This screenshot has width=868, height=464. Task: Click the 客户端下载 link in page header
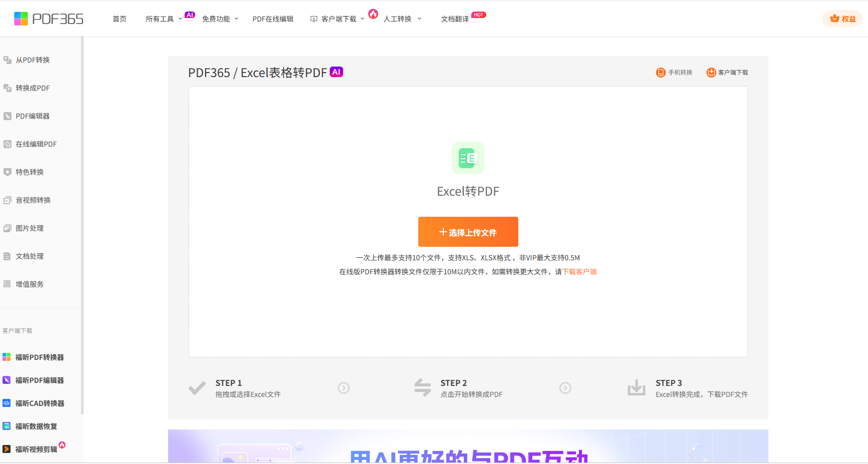[733, 73]
